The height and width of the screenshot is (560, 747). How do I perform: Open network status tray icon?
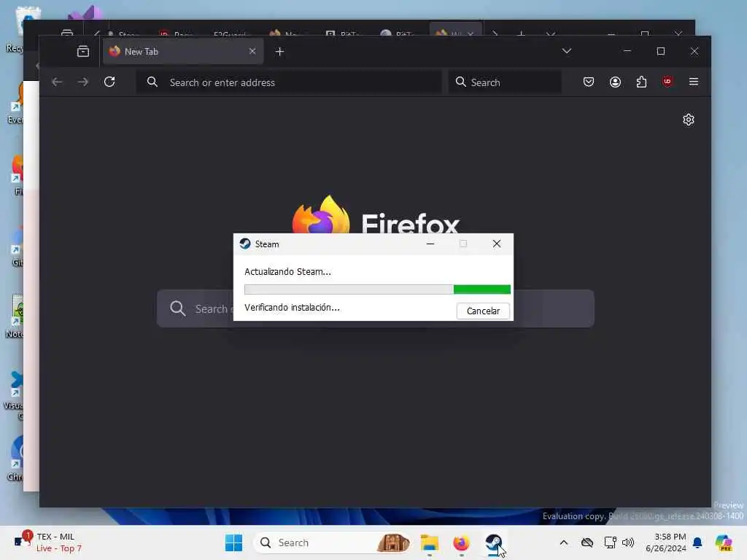610,542
